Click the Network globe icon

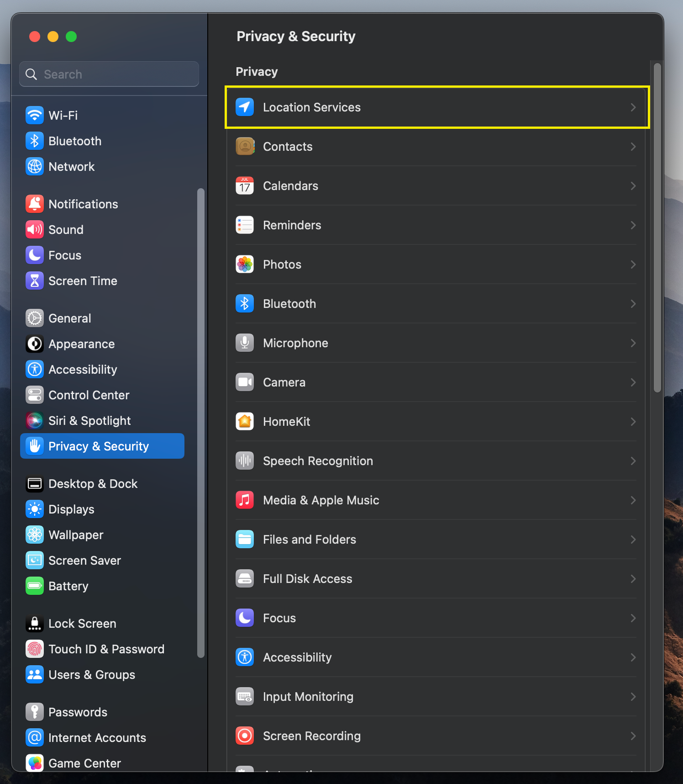pos(35,166)
